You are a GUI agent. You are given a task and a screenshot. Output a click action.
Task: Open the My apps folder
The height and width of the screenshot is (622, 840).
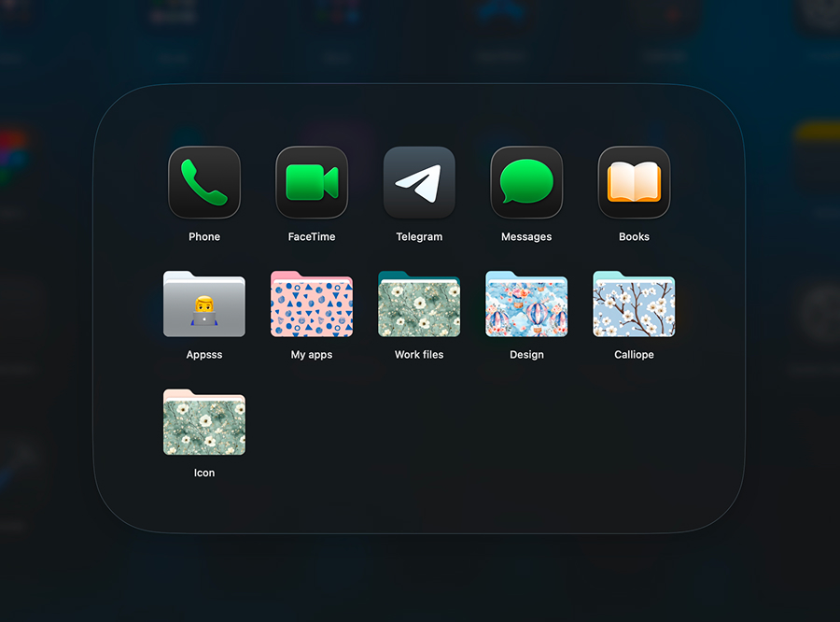311,304
